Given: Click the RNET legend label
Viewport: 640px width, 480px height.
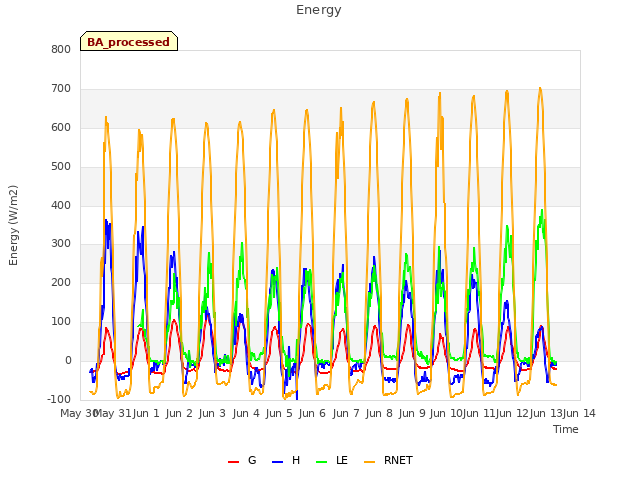Looking at the screenshot, I should (398, 460).
